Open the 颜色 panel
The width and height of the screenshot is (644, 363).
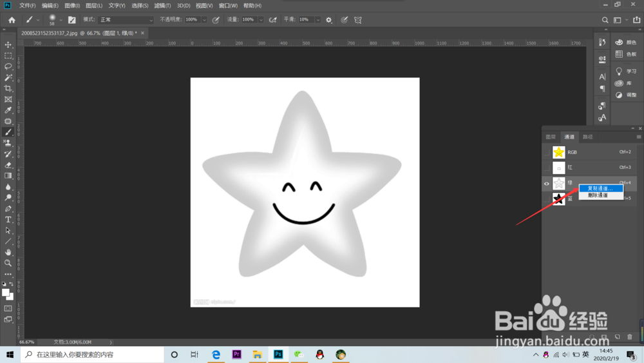[x=626, y=43]
